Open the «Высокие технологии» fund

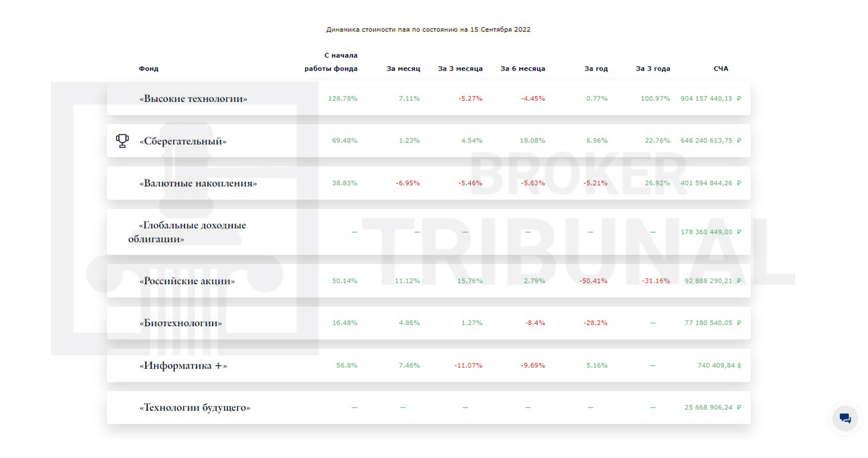[x=193, y=99]
